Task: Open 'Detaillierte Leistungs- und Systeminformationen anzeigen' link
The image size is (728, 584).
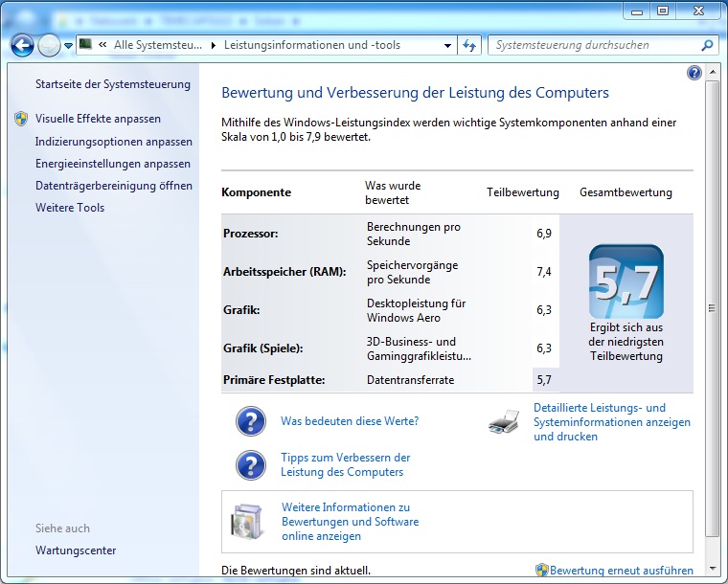Action: (612, 422)
